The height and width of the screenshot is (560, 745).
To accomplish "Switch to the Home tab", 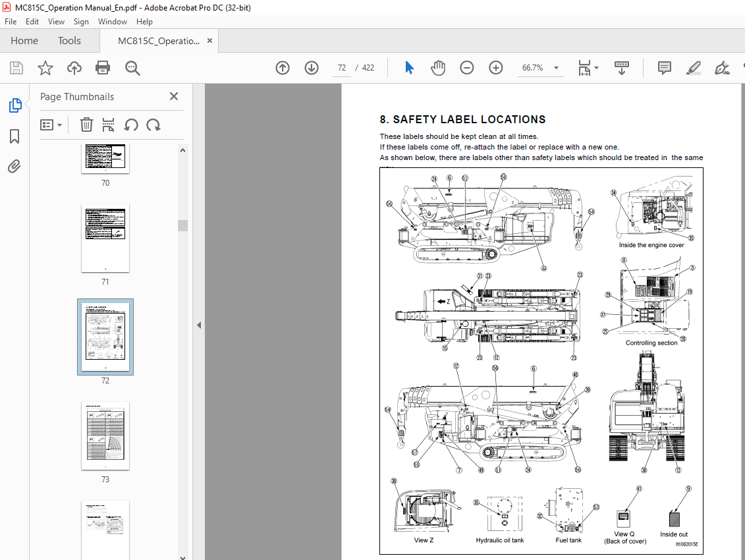I will click(x=24, y=41).
